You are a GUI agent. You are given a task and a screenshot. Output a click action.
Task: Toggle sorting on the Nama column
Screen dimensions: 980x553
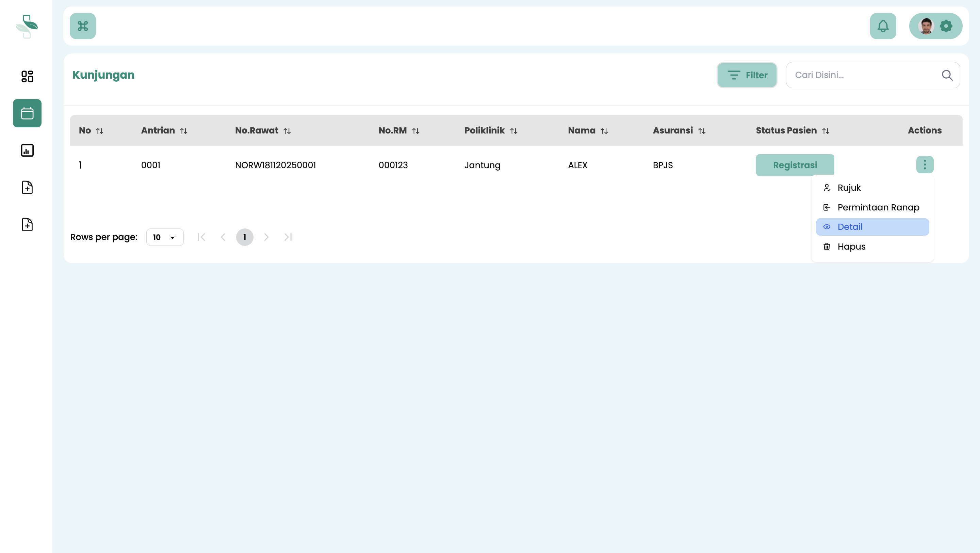(x=605, y=130)
